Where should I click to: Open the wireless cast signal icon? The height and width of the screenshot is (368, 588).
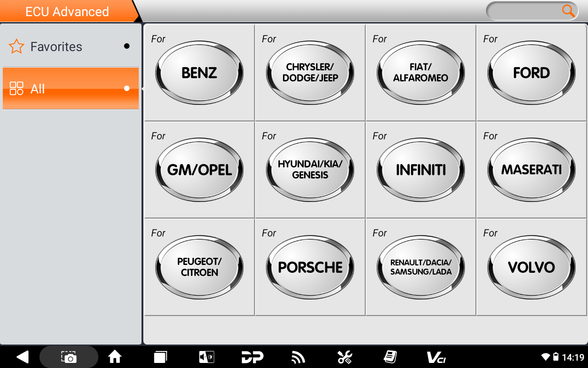click(x=298, y=357)
